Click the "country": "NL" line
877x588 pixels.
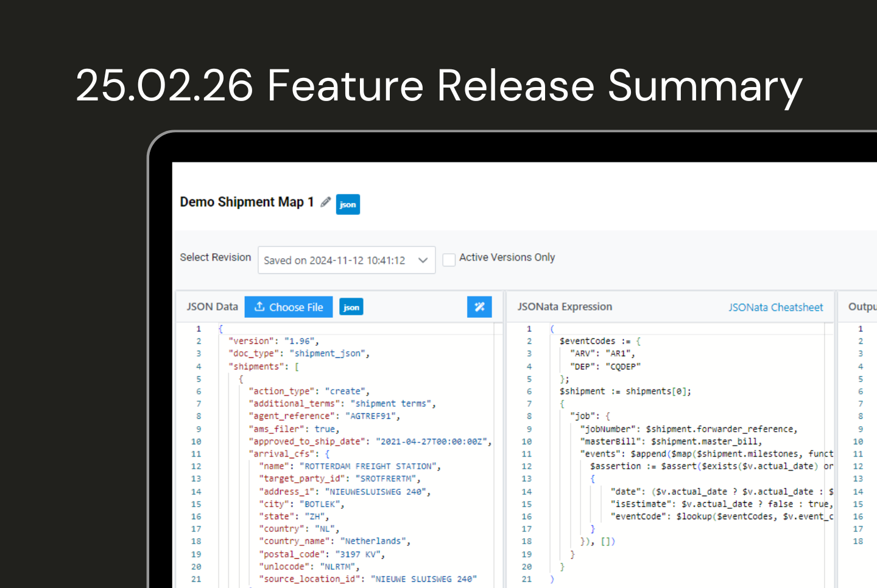pos(299,529)
